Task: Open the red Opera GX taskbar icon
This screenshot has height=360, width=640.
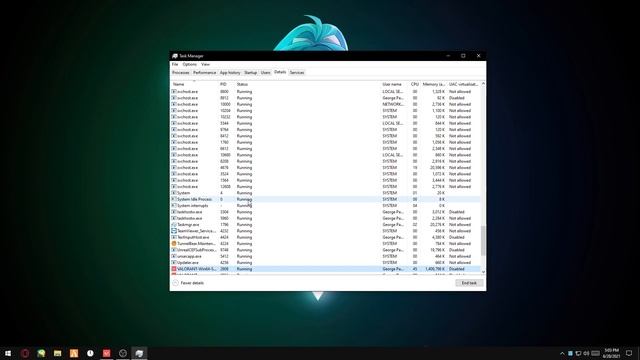Action: pyautogui.click(x=25, y=353)
